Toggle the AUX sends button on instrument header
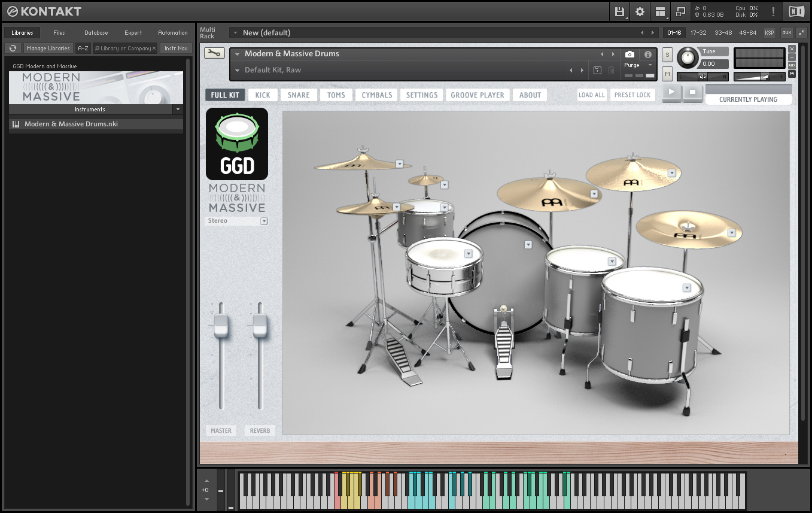 792,65
